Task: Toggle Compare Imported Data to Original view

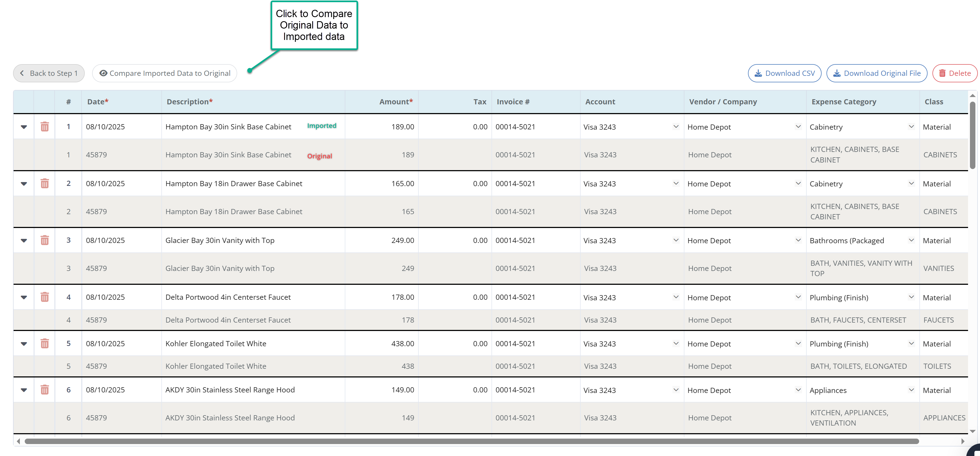Action: [x=165, y=73]
